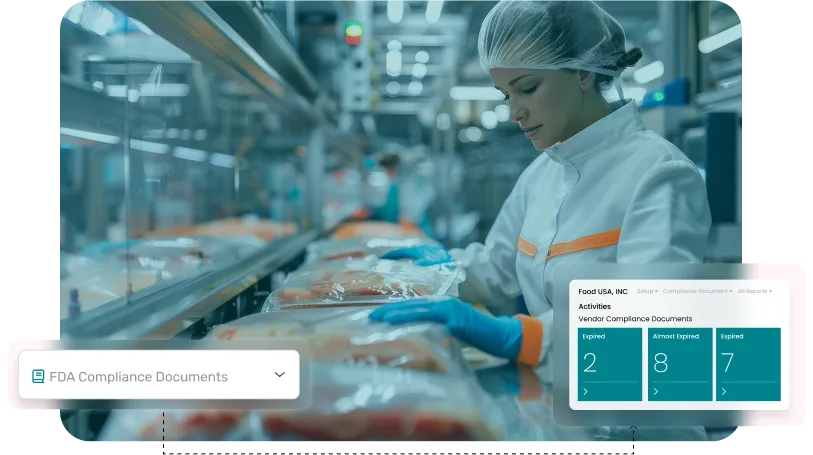This screenshot has height=455, width=813.
Task: Open the Compliance Document menu
Action: tap(697, 291)
